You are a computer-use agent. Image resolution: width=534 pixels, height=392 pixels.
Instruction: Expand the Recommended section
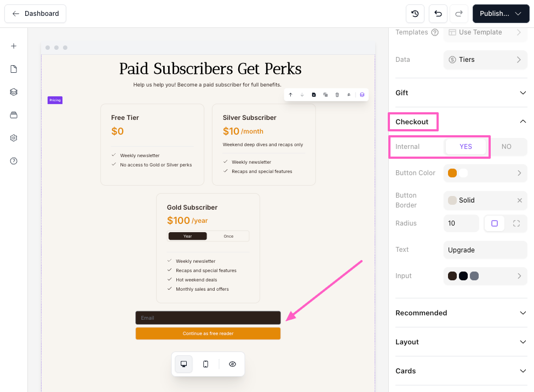pos(461,313)
